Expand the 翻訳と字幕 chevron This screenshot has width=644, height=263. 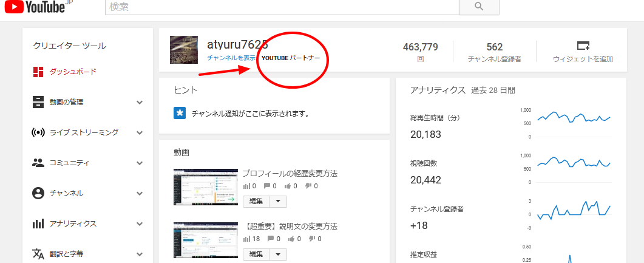(x=140, y=254)
